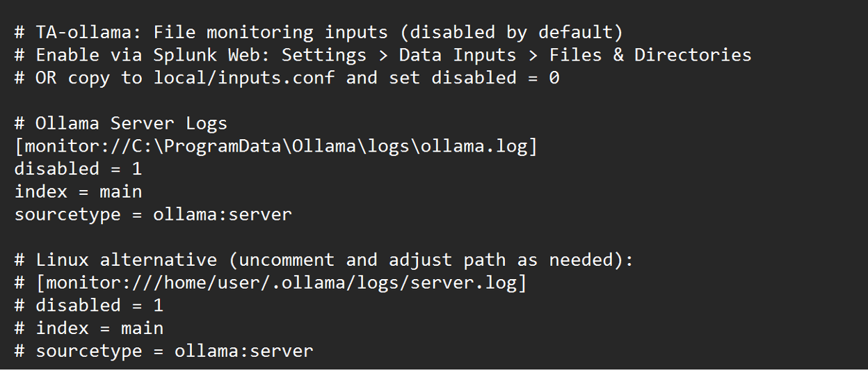
Task: Click the commented "# disabled = 1" line
Action: [x=88, y=305]
